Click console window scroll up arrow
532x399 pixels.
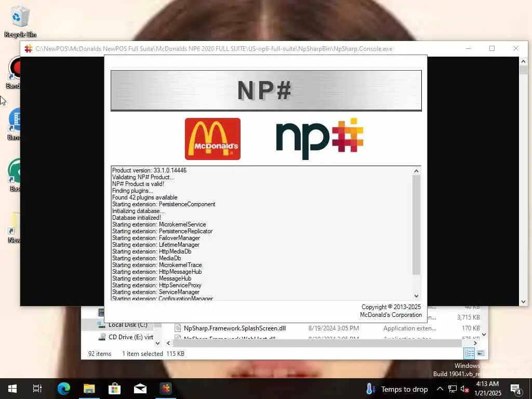coord(523,61)
